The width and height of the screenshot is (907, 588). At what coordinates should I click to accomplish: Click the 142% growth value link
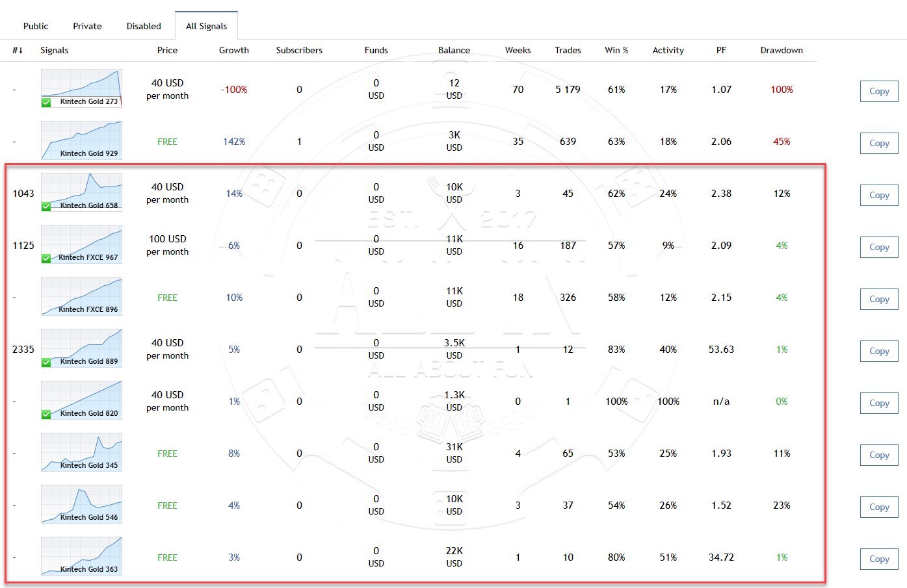tap(234, 142)
